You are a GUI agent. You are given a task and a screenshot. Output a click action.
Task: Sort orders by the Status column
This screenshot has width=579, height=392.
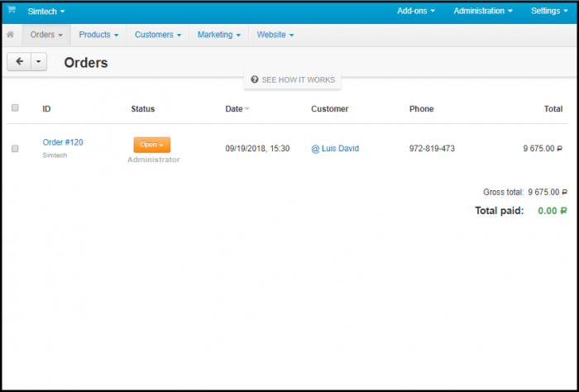point(143,109)
